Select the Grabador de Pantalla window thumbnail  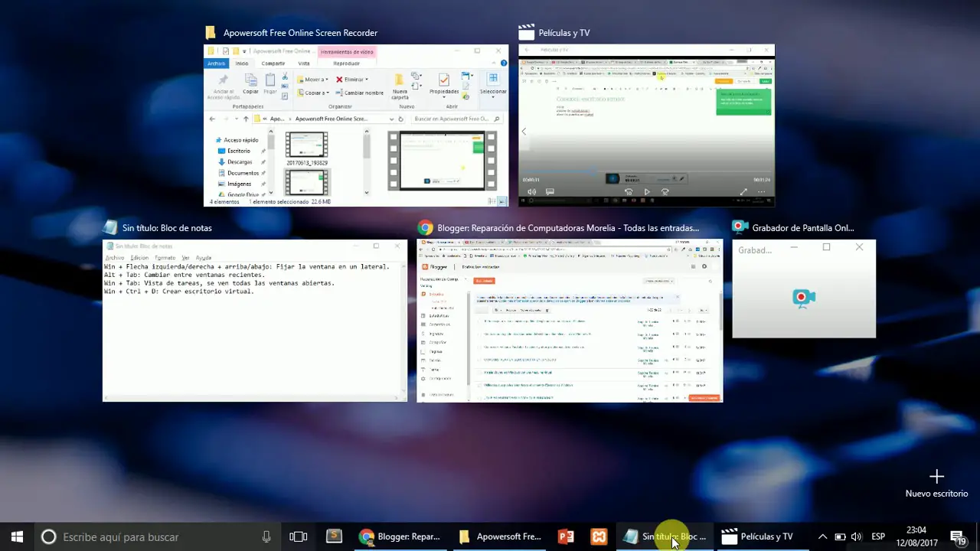[x=804, y=289]
